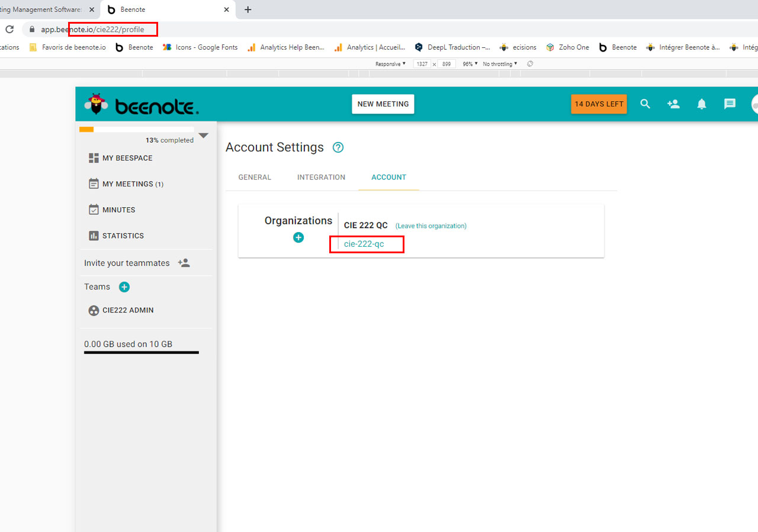The width and height of the screenshot is (758, 532).
Task: Open STATISTICS in sidebar
Action: [x=123, y=236]
